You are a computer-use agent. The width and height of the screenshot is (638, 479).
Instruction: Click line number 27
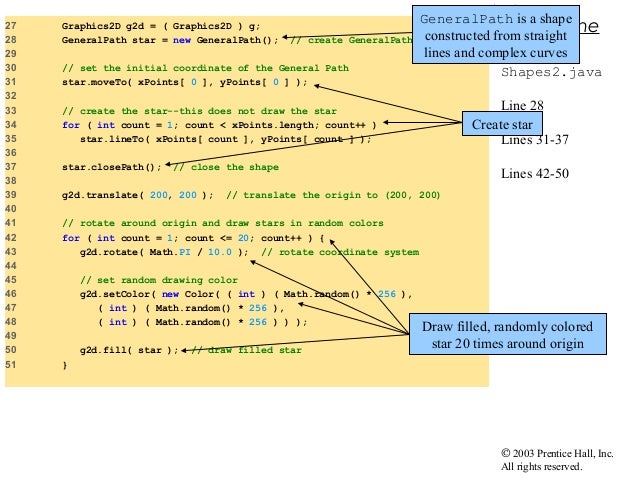tap(11, 26)
